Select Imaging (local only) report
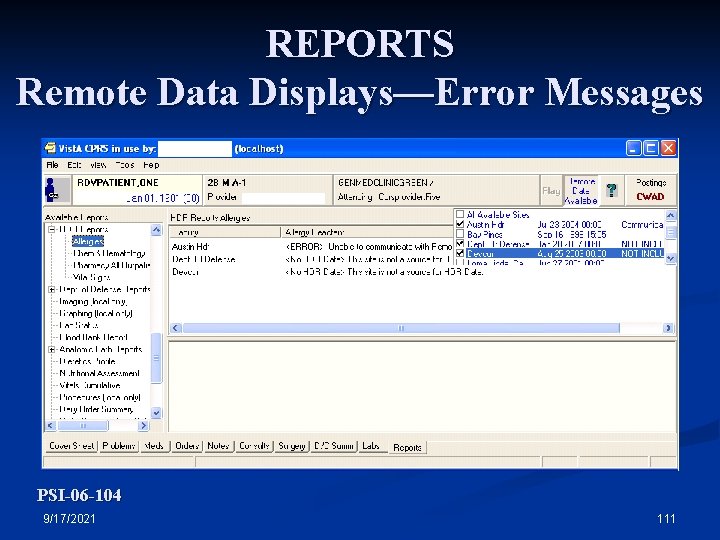This screenshot has height=540, width=720. [x=93, y=301]
